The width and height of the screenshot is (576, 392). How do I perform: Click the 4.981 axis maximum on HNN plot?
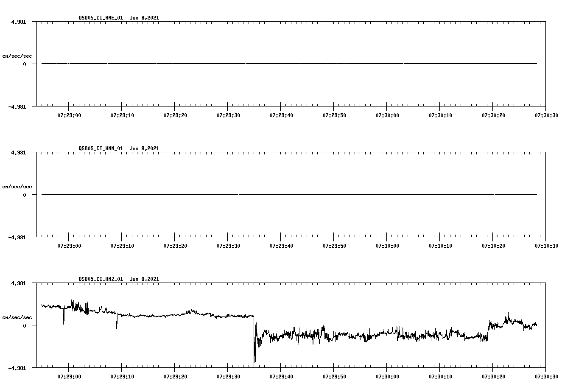(x=19, y=152)
